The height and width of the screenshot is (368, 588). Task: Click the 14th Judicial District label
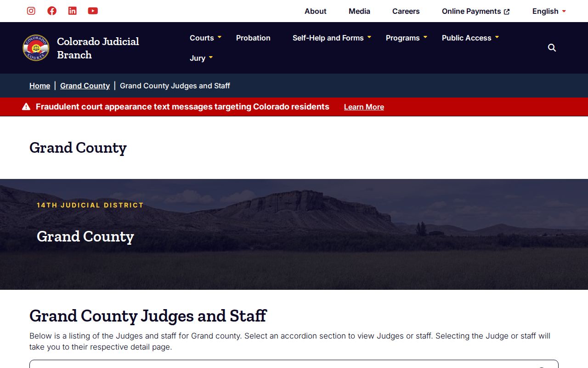[x=90, y=205]
